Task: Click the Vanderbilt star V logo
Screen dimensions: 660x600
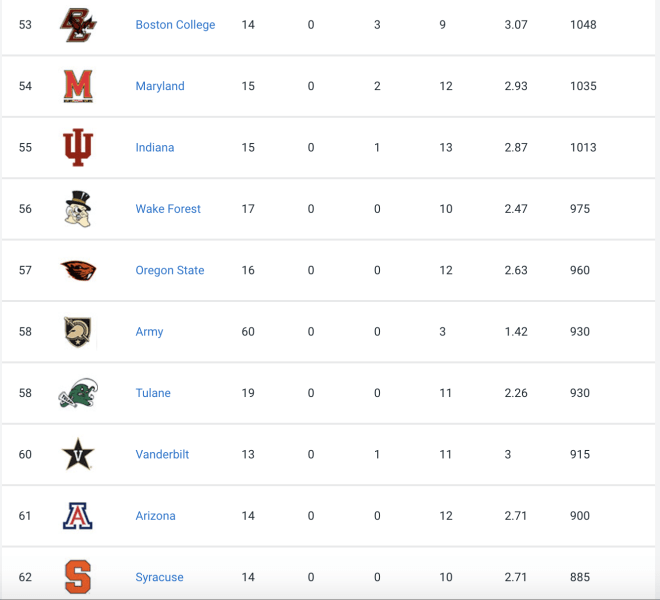Action: 78,454
